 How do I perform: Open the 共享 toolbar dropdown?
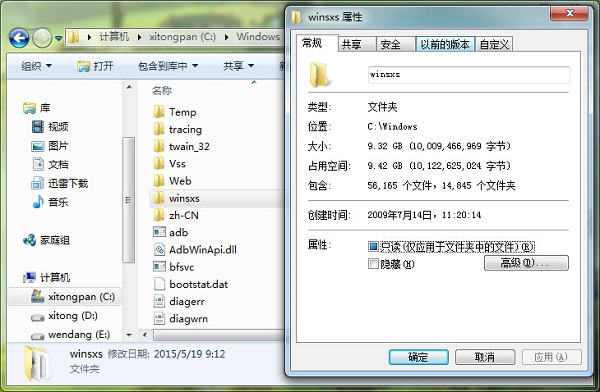click(x=238, y=66)
